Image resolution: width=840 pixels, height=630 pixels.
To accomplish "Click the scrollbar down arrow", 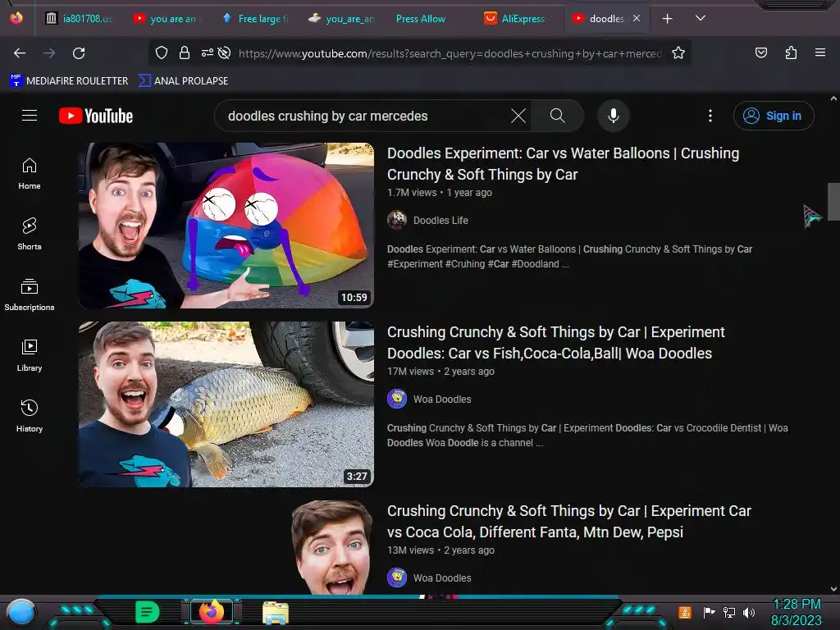I will click(x=833, y=589).
